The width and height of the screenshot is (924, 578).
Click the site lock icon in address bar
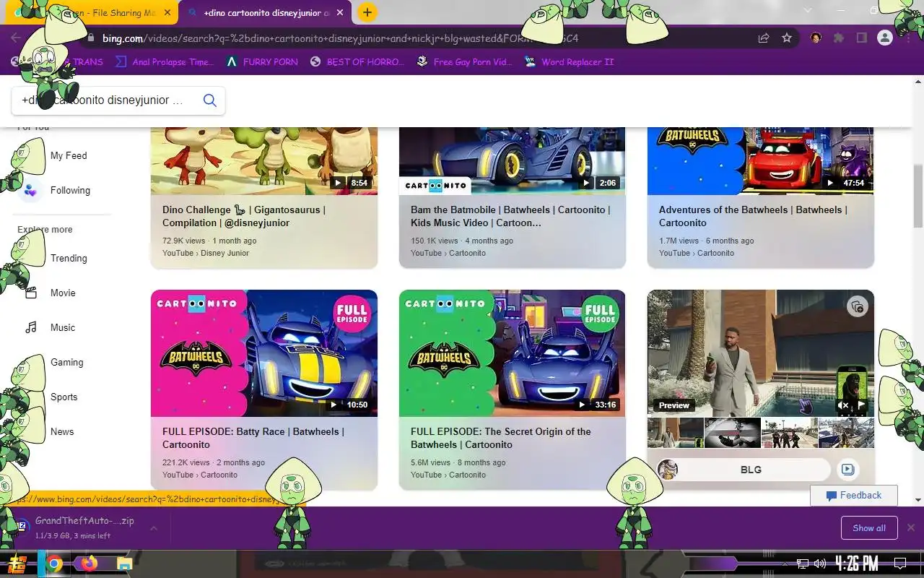tap(91, 38)
